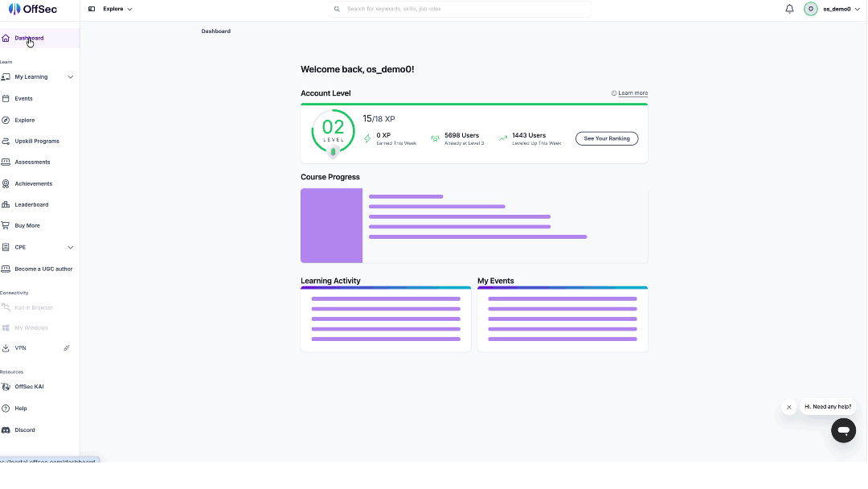868x489 pixels.
Task: Open the chat widget button
Action: (x=843, y=430)
